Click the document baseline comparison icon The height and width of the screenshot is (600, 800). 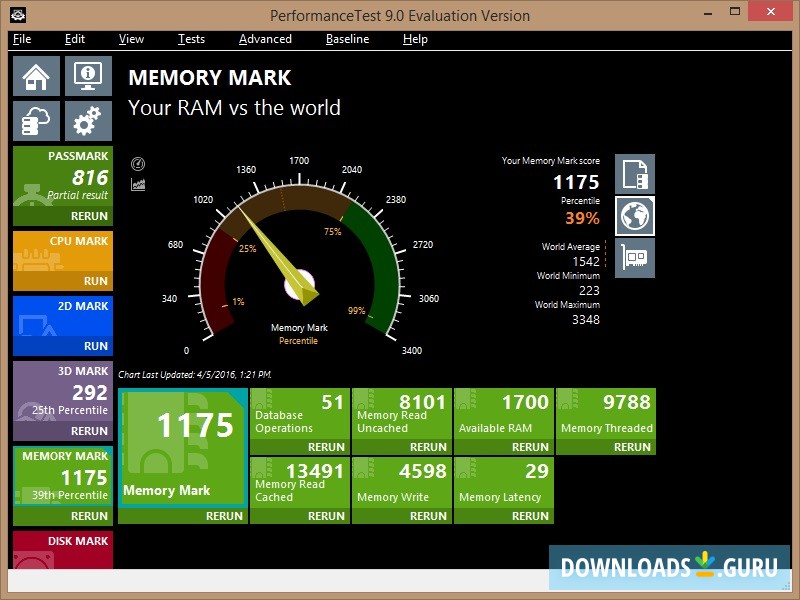[634, 174]
